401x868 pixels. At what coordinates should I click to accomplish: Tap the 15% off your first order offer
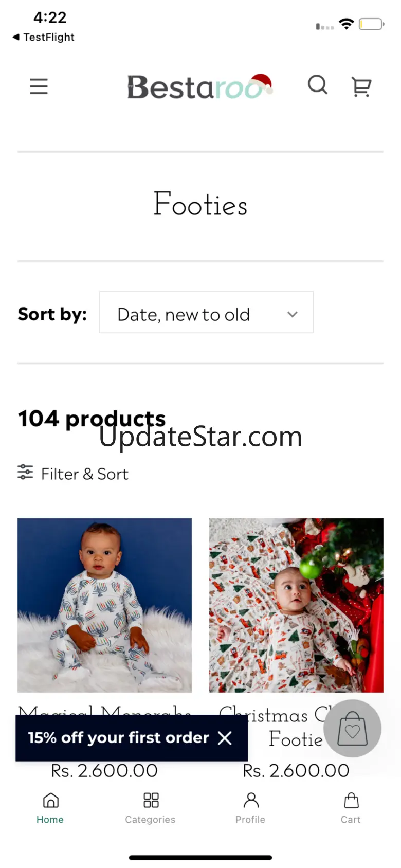click(x=118, y=738)
